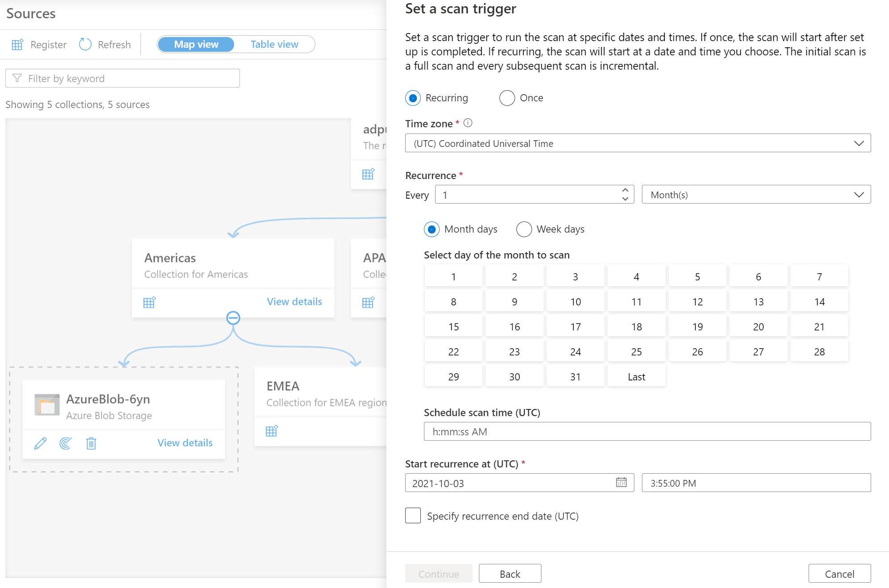Click View details link for Americas collection
This screenshot has width=889, height=588.
click(294, 301)
